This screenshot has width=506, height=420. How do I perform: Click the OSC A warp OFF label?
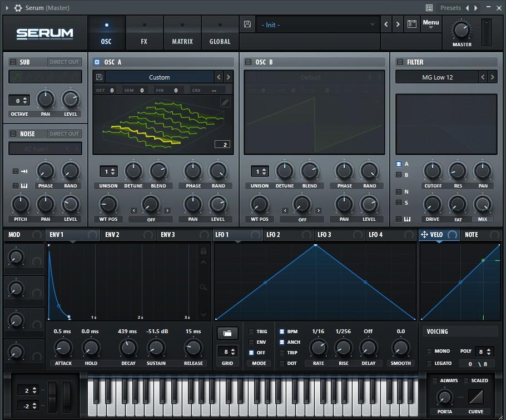pos(151,220)
